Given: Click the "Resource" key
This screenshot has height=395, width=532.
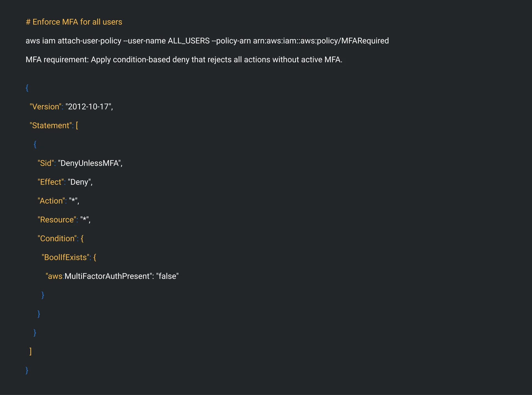Looking at the screenshot, I should pyautogui.click(x=57, y=220).
